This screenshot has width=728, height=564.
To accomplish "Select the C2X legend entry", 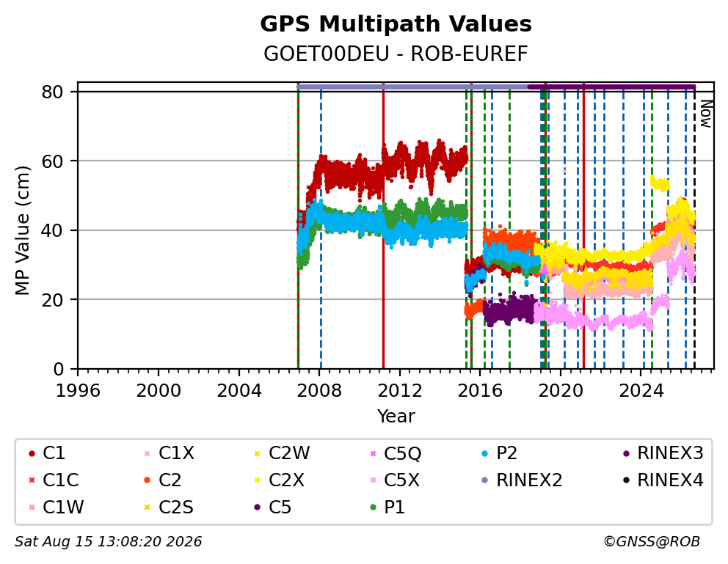I will (x=279, y=480).
